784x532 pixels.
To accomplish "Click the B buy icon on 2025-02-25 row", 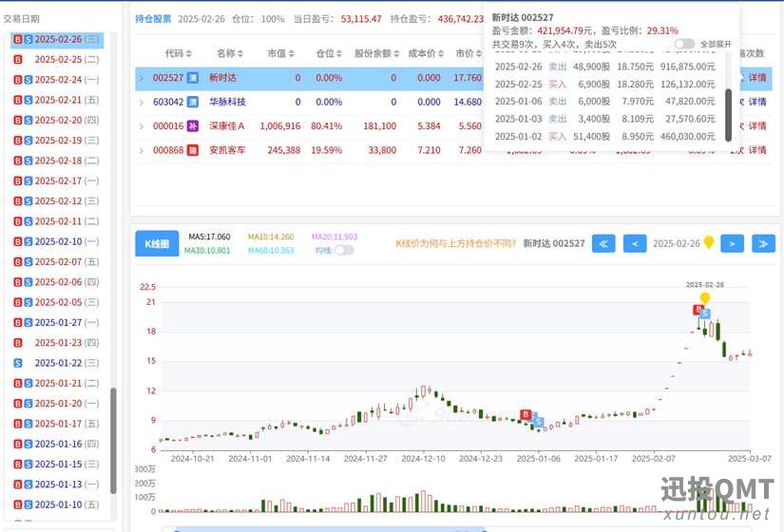I will [x=18, y=60].
